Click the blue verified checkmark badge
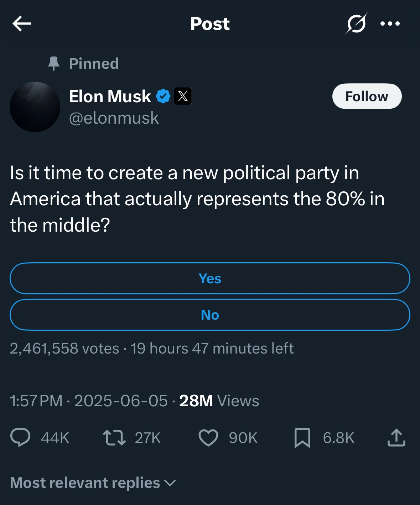 [x=163, y=96]
